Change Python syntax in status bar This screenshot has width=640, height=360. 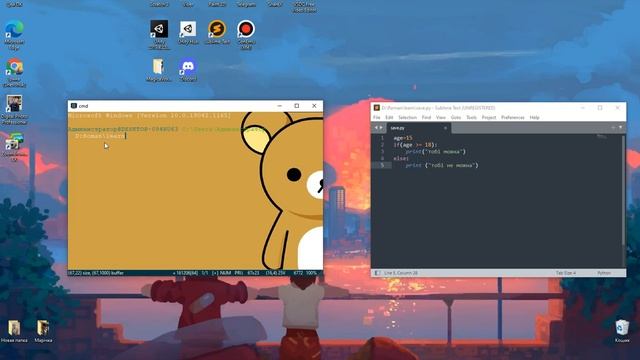tap(604, 273)
